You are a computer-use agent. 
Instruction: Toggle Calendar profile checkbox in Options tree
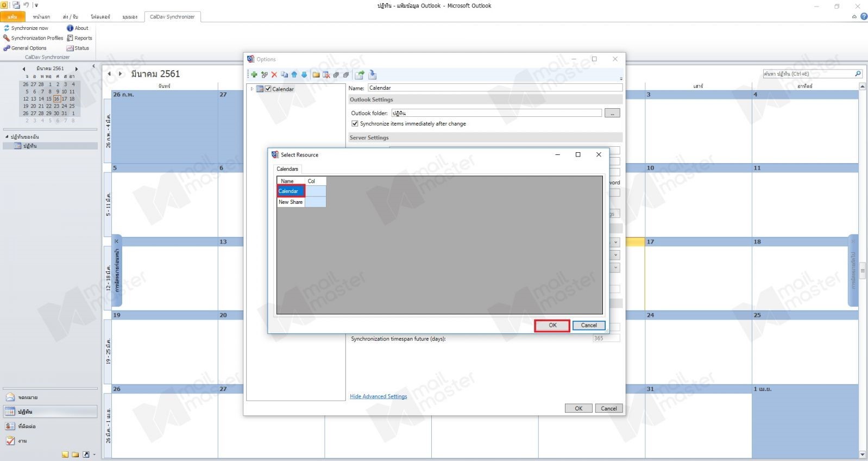(268, 89)
